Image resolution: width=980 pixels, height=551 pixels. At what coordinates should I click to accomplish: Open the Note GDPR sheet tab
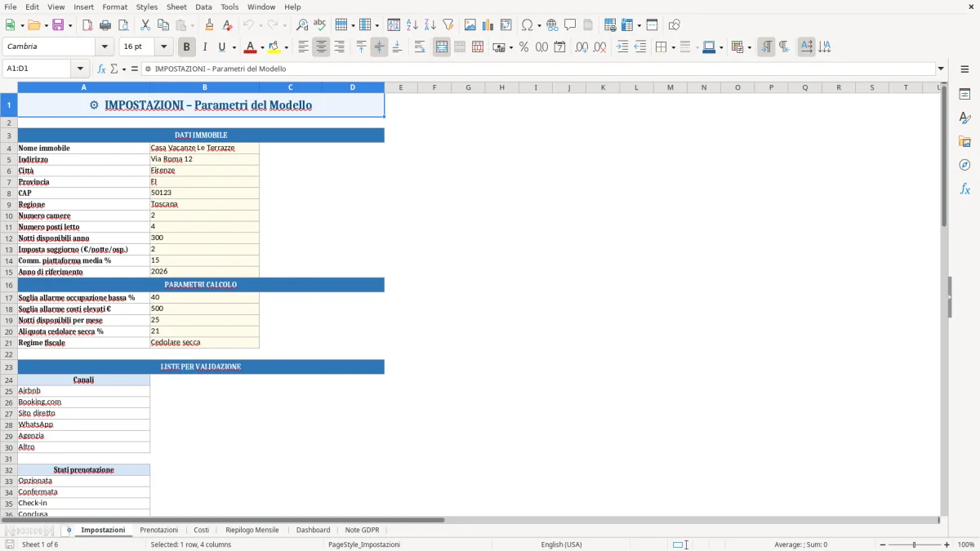point(362,530)
